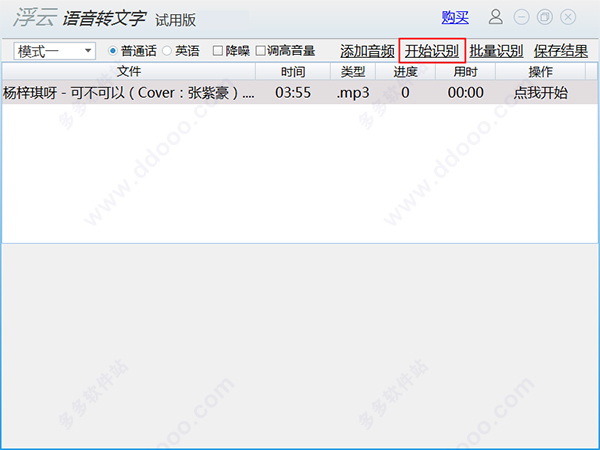Image resolution: width=600 pixels, height=450 pixels.
Task: Maximize the 语音转文字 window
Action: click(x=545, y=17)
